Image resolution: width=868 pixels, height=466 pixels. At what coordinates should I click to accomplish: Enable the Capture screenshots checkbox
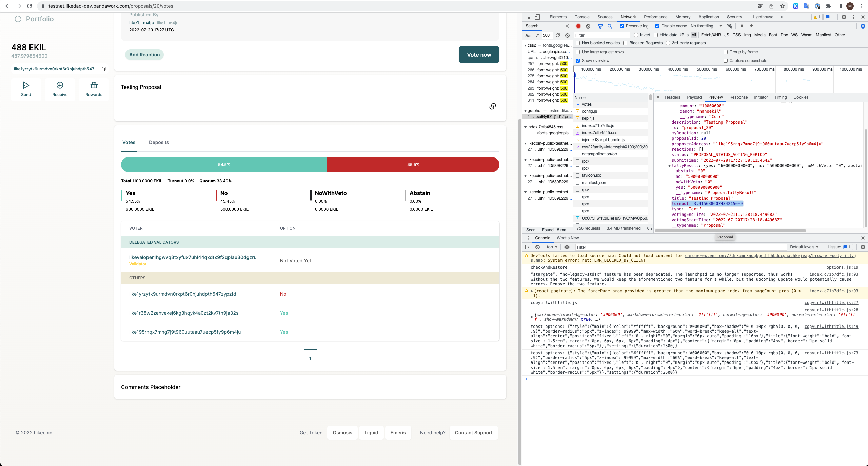726,61
